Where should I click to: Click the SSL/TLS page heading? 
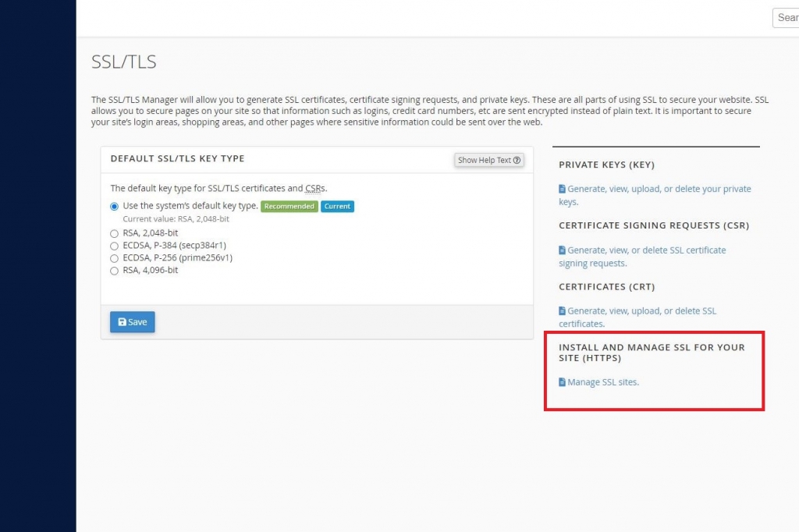[124, 62]
